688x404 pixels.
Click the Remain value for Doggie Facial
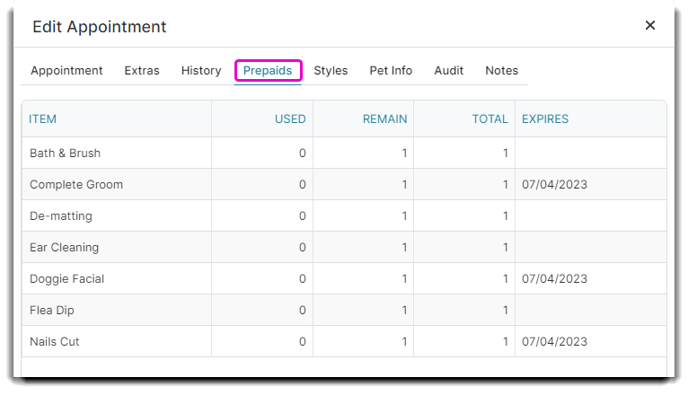pyautogui.click(x=404, y=279)
